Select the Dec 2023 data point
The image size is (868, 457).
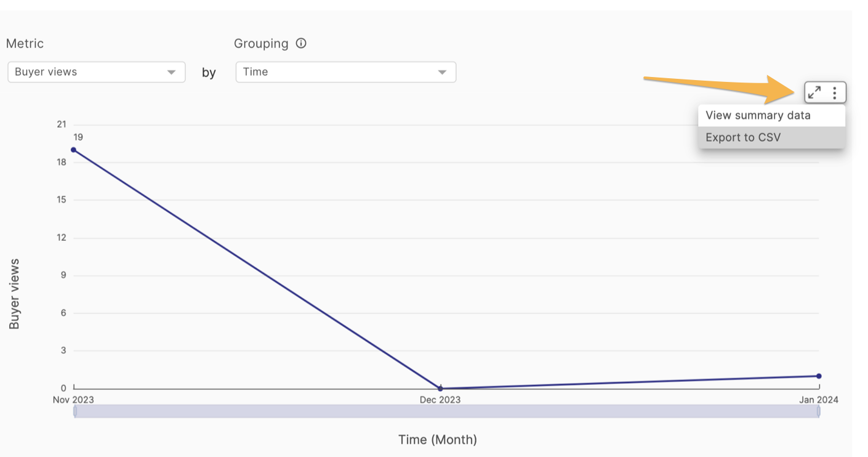[x=440, y=389]
